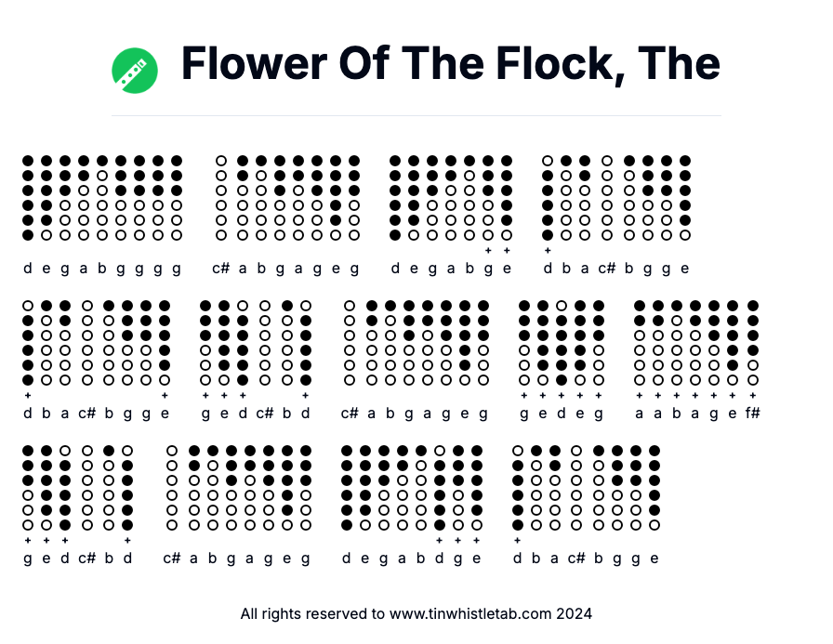Click the "a a b a g e f#" note labels
Image resolution: width=833 pixels, height=644 pixels.
click(x=697, y=414)
